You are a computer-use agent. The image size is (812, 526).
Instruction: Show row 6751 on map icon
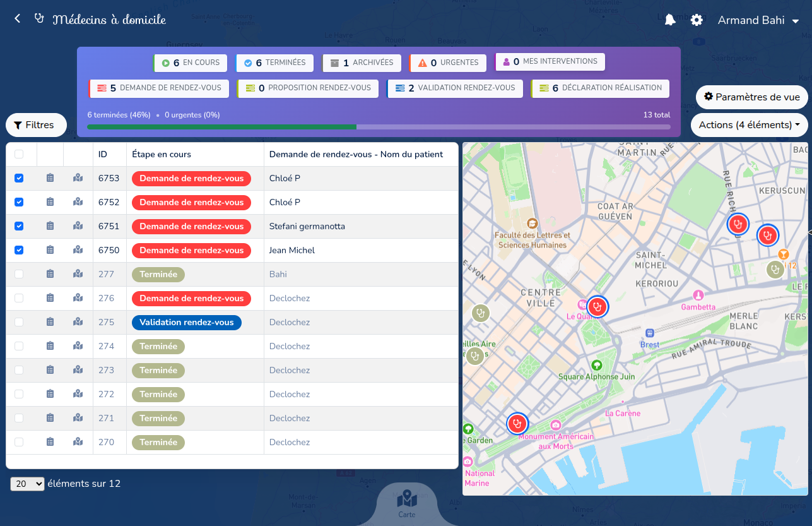(x=78, y=226)
